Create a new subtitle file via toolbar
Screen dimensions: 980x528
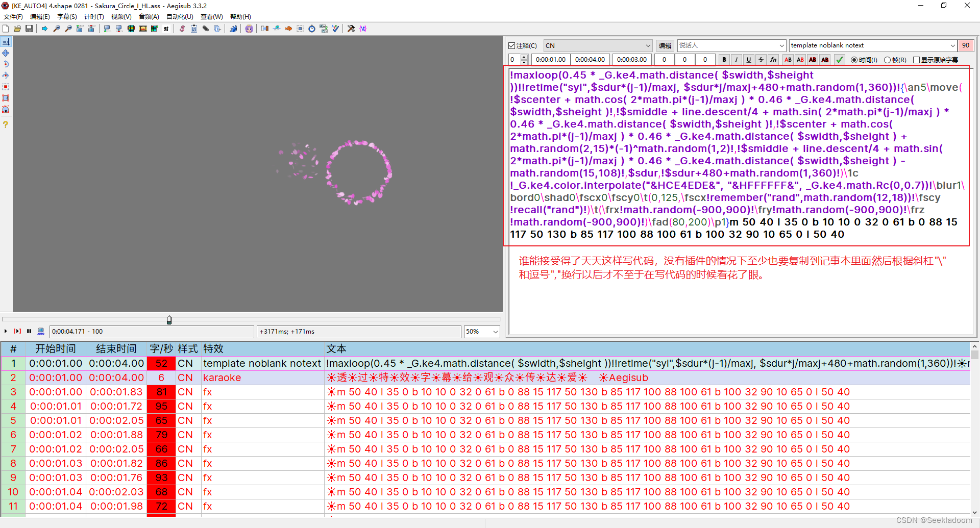coord(6,29)
